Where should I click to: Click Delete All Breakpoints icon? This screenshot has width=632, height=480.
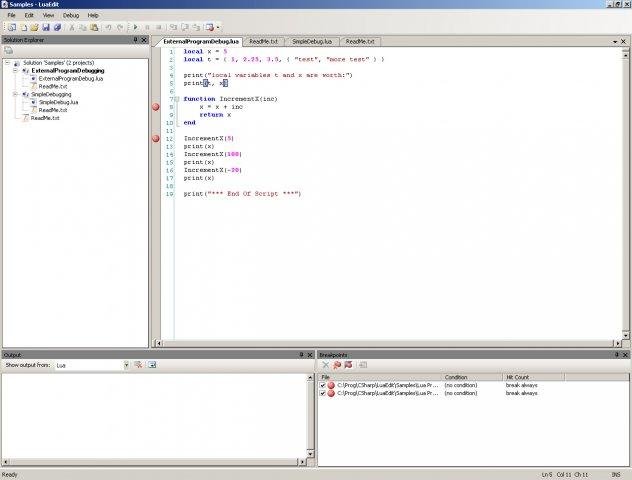(337, 365)
